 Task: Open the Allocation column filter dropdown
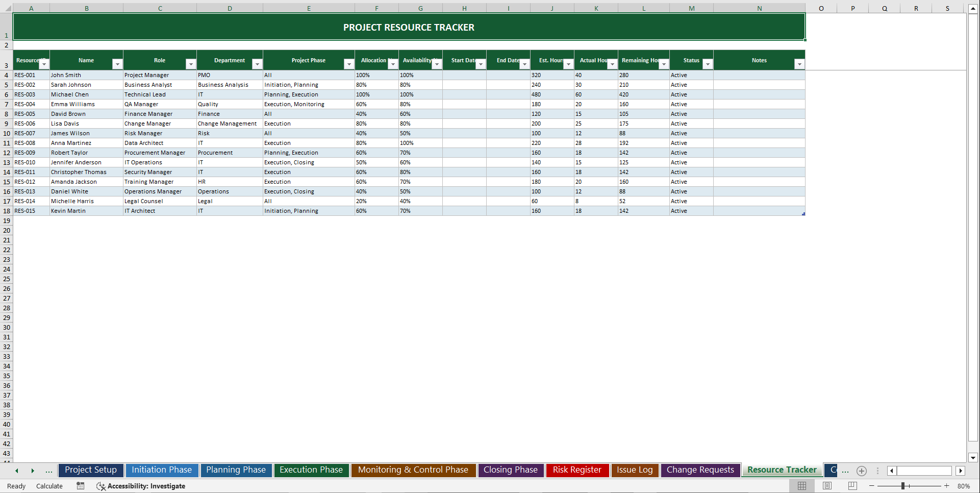click(x=393, y=64)
